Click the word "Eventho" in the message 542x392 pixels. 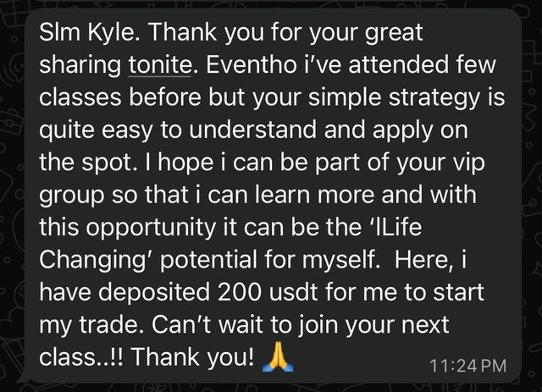(252, 64)
